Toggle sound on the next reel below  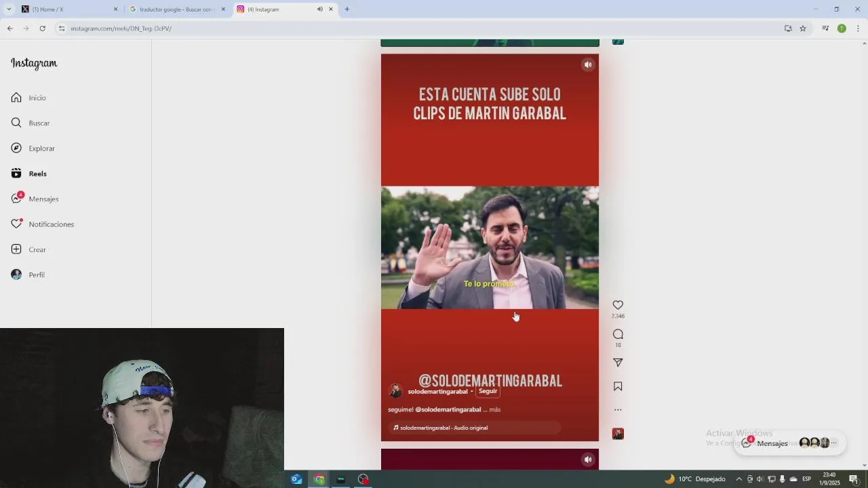coord(588,460)
